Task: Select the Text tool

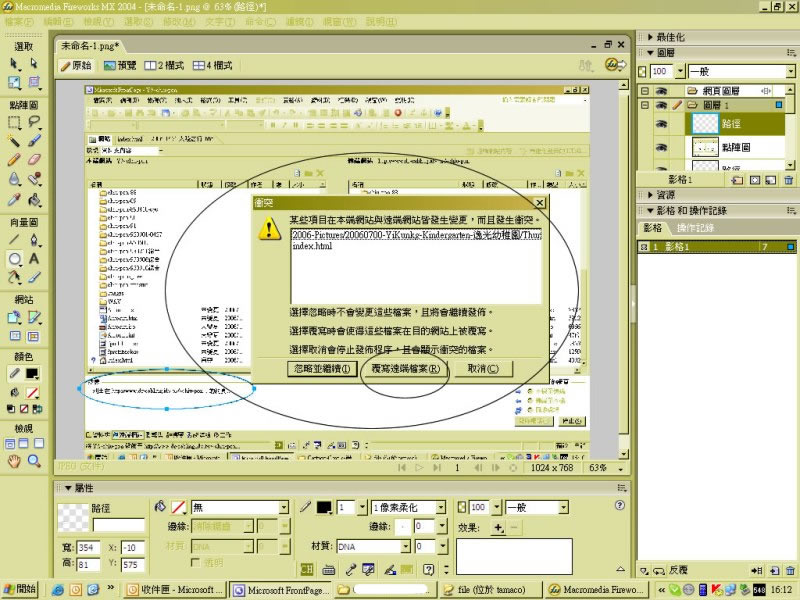Action: point(34,259)
